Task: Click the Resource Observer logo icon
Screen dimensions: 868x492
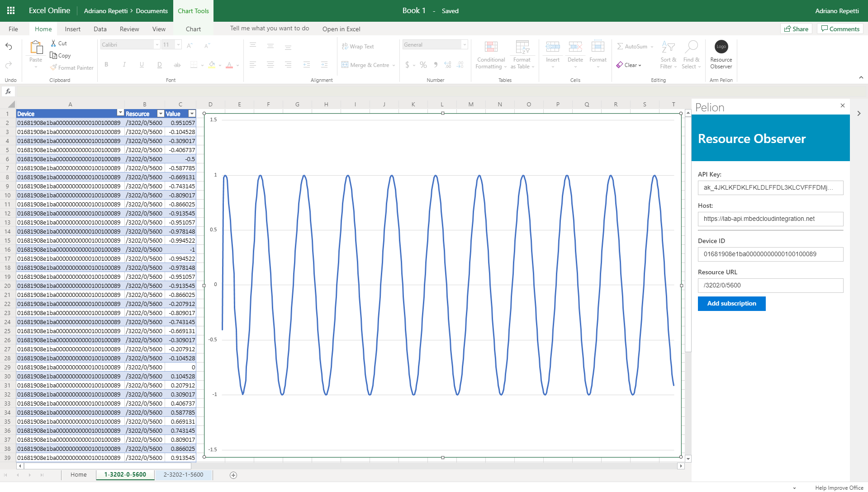Action: pos(721,47)
